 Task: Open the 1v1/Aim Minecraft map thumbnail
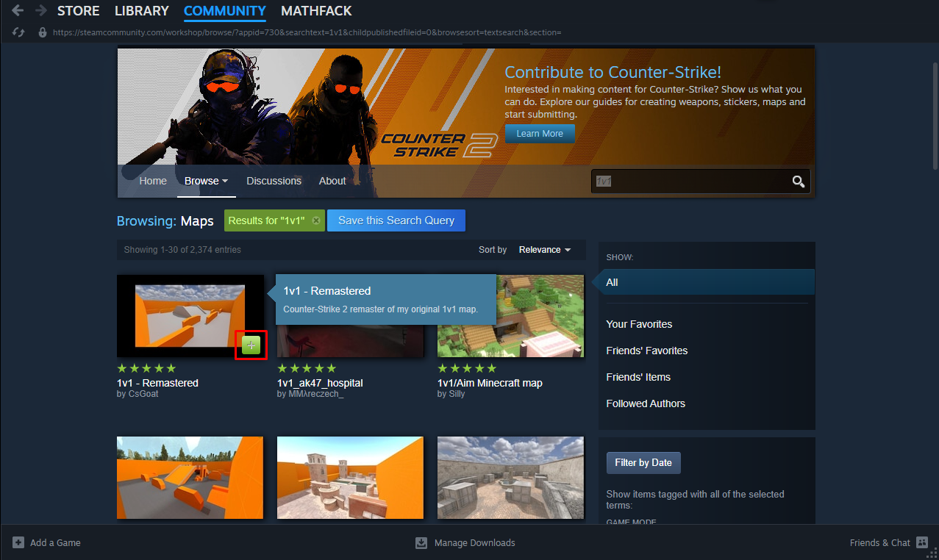click(510, 316)
